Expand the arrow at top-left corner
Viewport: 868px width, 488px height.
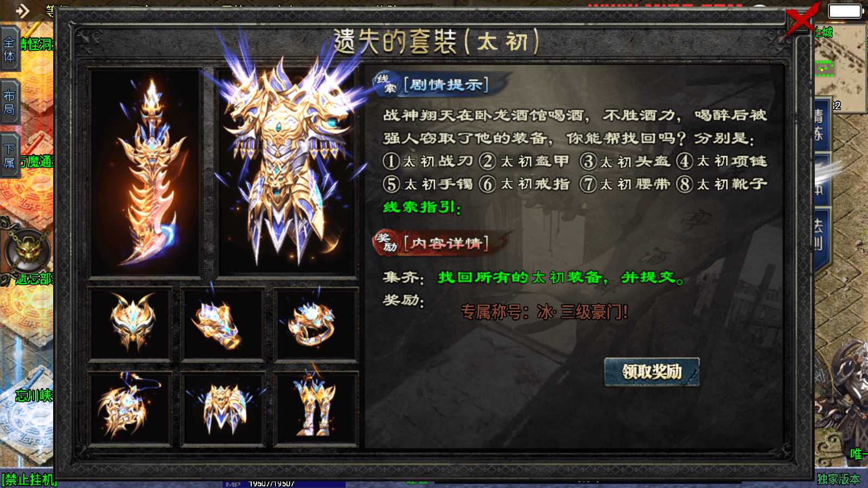[22, 11]
